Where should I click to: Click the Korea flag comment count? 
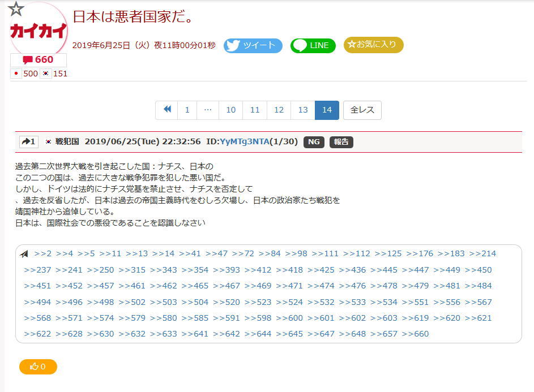54,74
